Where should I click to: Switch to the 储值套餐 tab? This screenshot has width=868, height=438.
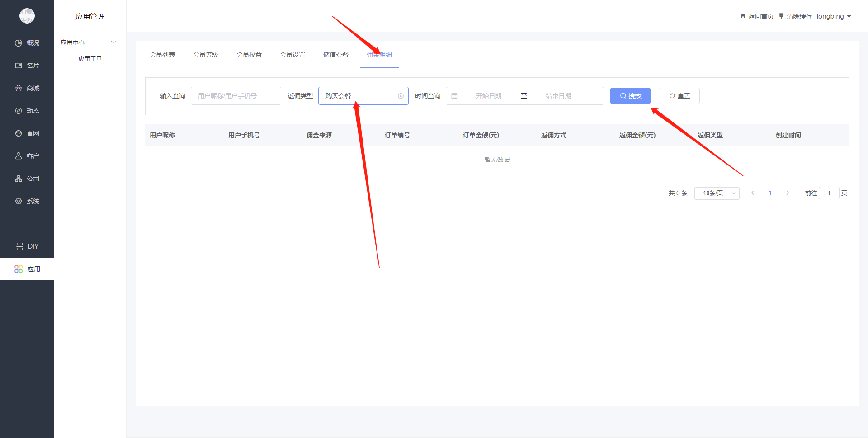coord(336,55)
